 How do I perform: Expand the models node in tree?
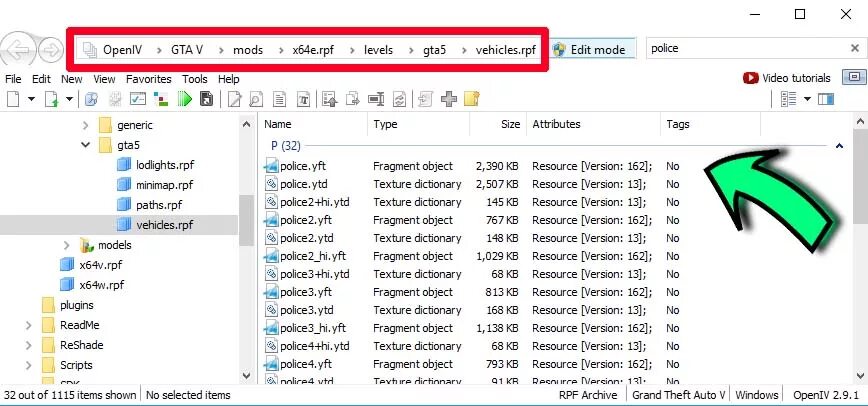pyautogui.click(x=67, y=245)
